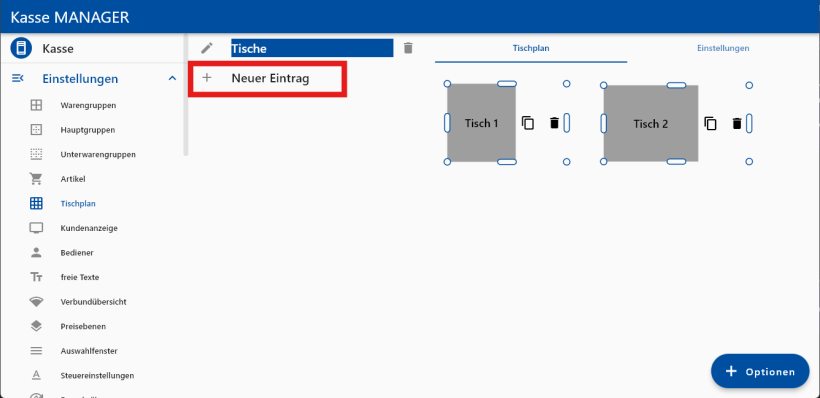This screenshot has height=398, width=820.
Task: Open Steuereinstellungen in the sidebar
Action: tap(97, 376)
